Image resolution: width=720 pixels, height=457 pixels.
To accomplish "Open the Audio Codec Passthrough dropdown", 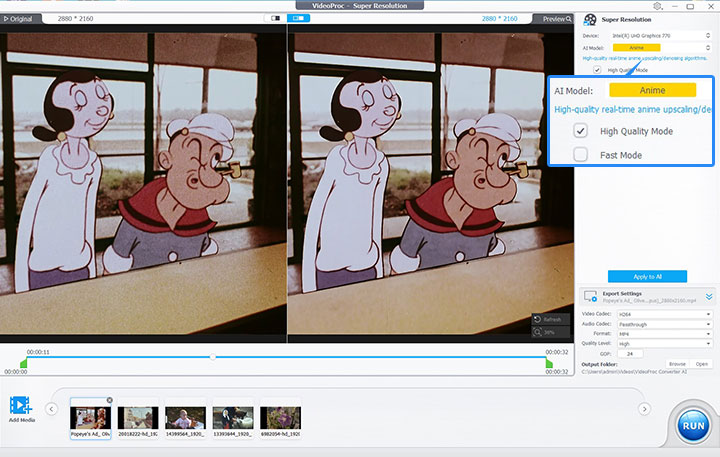I will click(664, 324).
